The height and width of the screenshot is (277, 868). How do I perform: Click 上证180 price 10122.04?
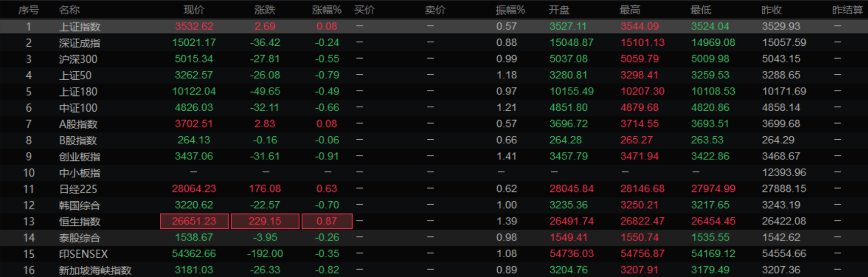coord(194,91)
